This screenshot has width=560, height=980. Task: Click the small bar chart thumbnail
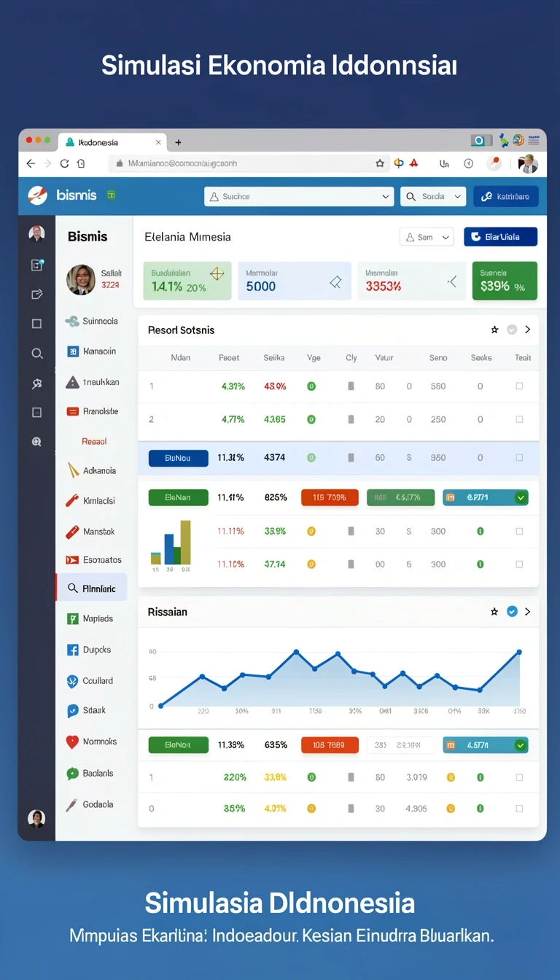[171, 545]
